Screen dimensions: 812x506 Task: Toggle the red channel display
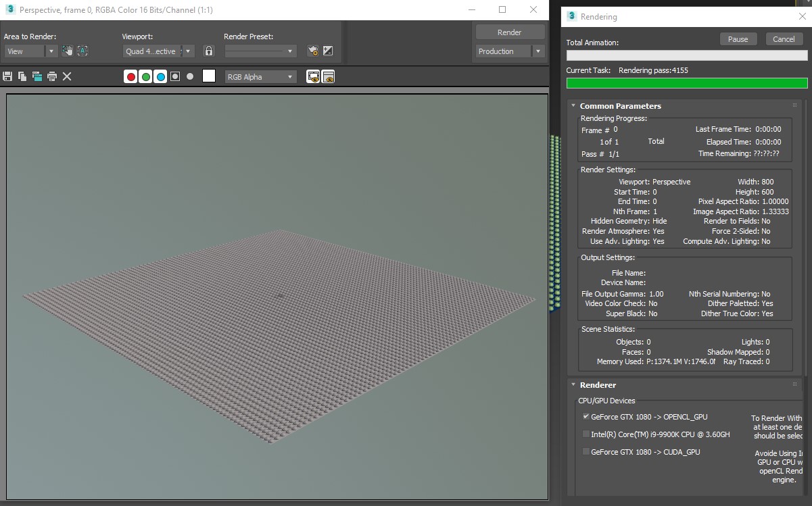click(x=130, y=76)
